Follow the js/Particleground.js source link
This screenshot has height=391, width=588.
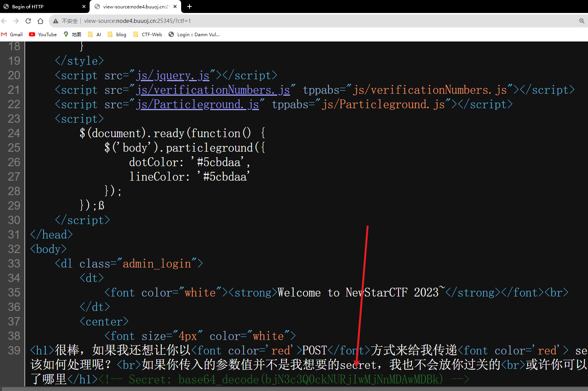click(198, 104)
